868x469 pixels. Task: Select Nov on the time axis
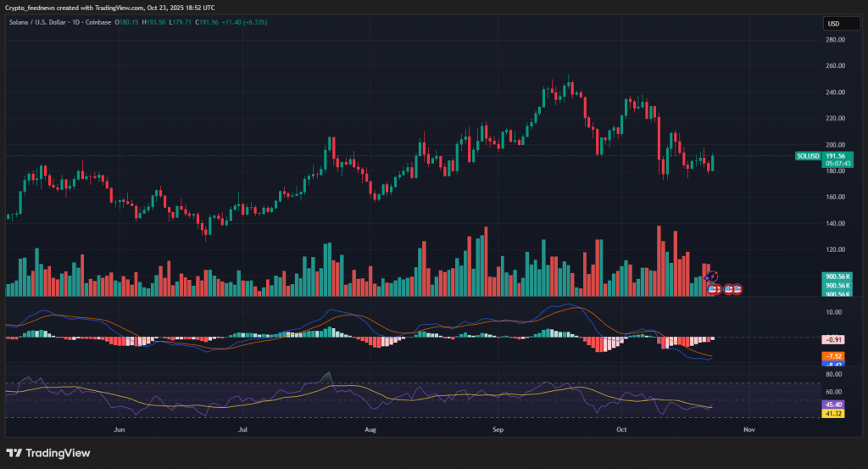pyautogui.click(x=748, y=430)
